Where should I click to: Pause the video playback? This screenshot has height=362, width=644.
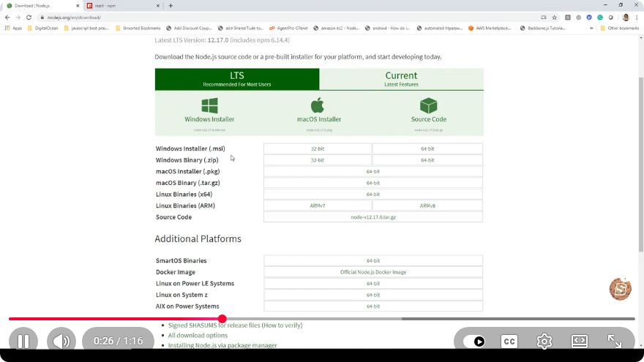click(x=23, y=341)
